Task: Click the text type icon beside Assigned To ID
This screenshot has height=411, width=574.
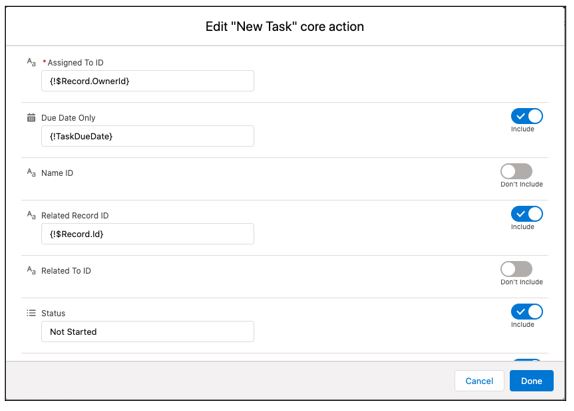Action: pos(31,62)
